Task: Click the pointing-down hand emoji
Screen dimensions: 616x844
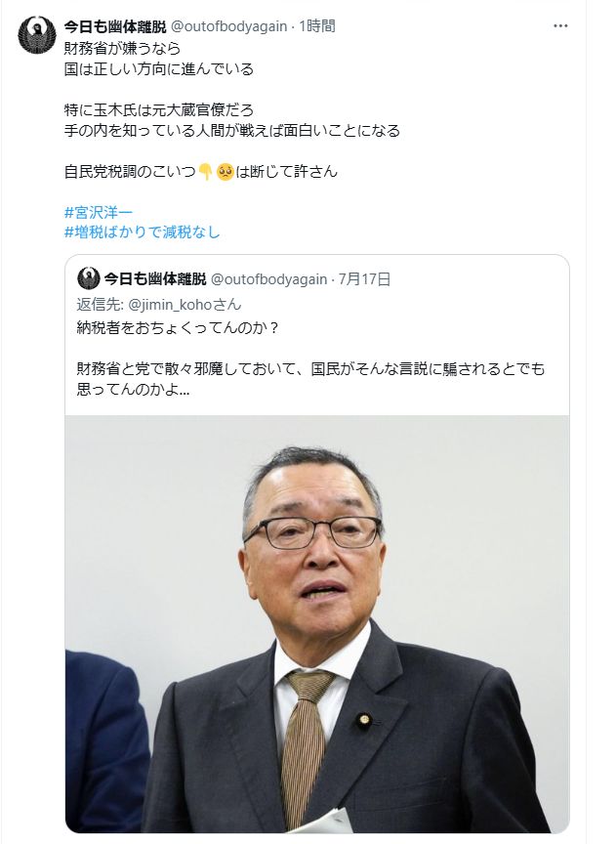Action: point(206,172)
